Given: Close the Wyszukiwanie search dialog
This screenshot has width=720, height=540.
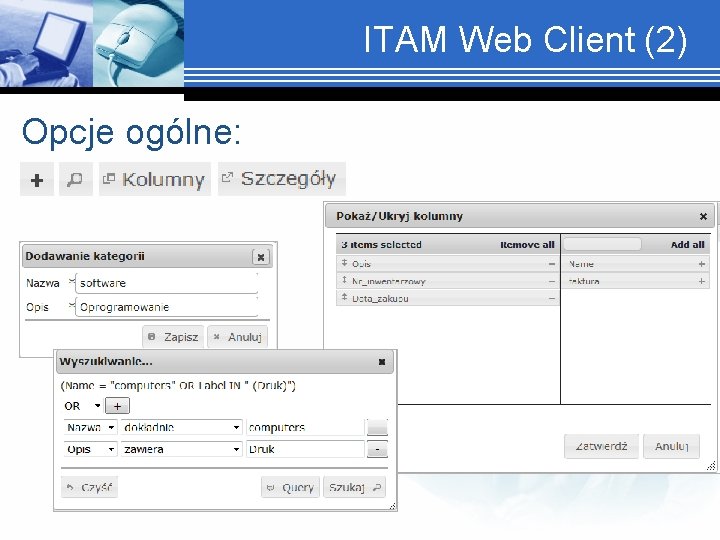Looking at the screenshot, I should coord(382,362).
